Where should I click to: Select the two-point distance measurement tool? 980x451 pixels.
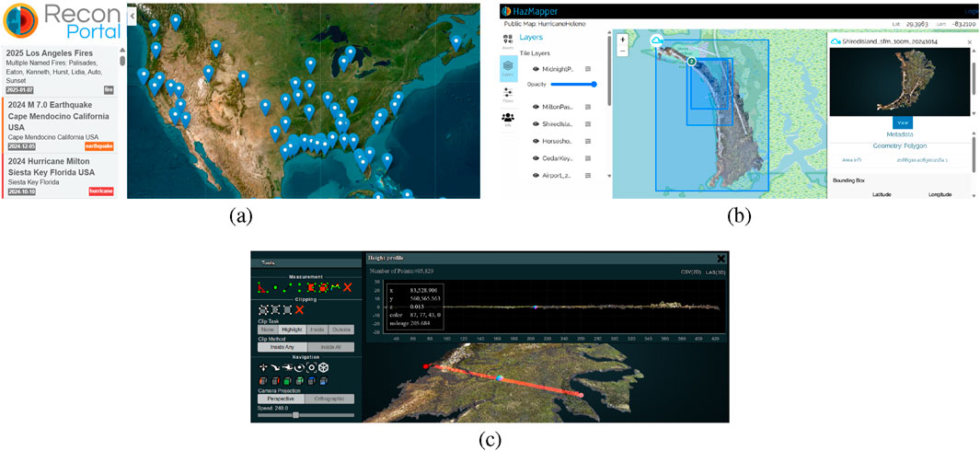click(x=287, y=288)
